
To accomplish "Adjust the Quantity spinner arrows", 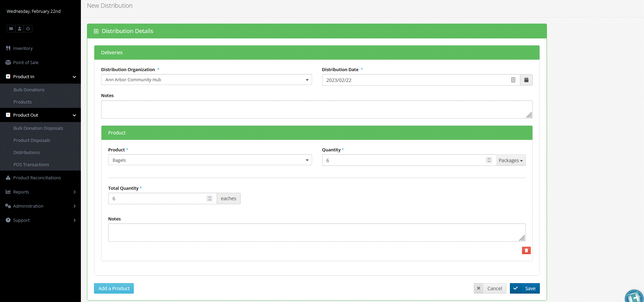I will [x=489, y=160].
